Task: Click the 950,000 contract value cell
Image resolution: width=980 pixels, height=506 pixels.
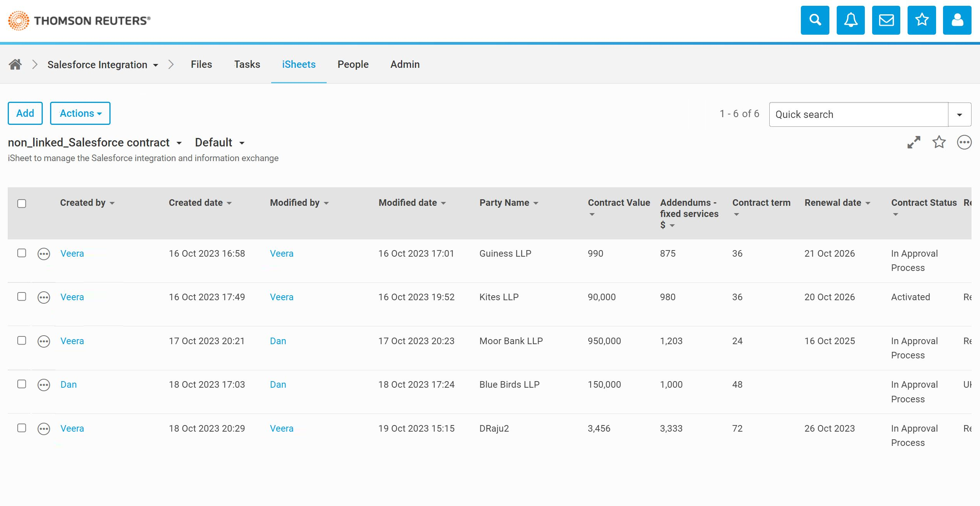Action: [604, 341]
